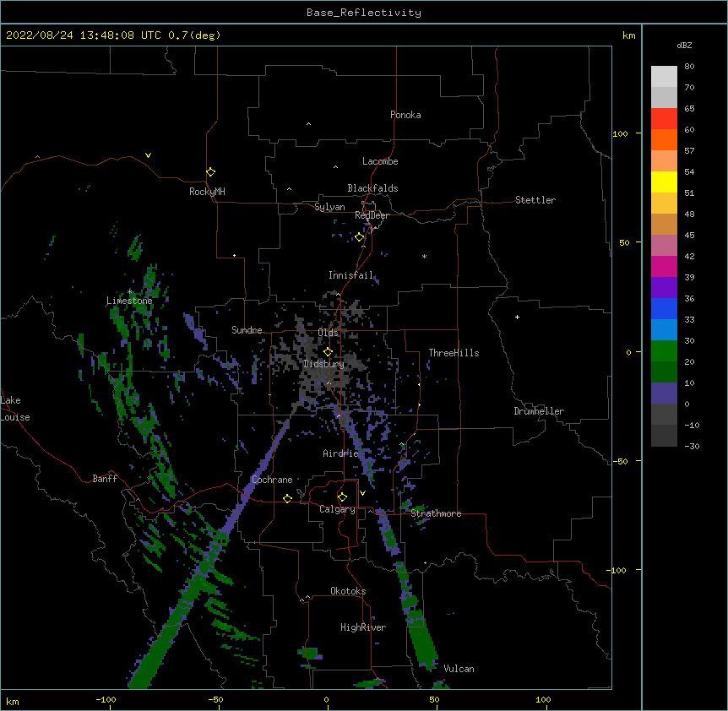Click the 100 tick on the right axis
728x711 pixels.
coord(620,133)
